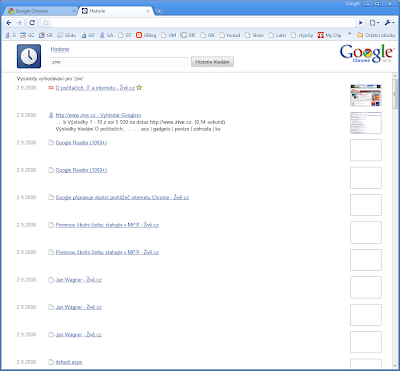Bookmark this page with the star icon

(46, 23)
